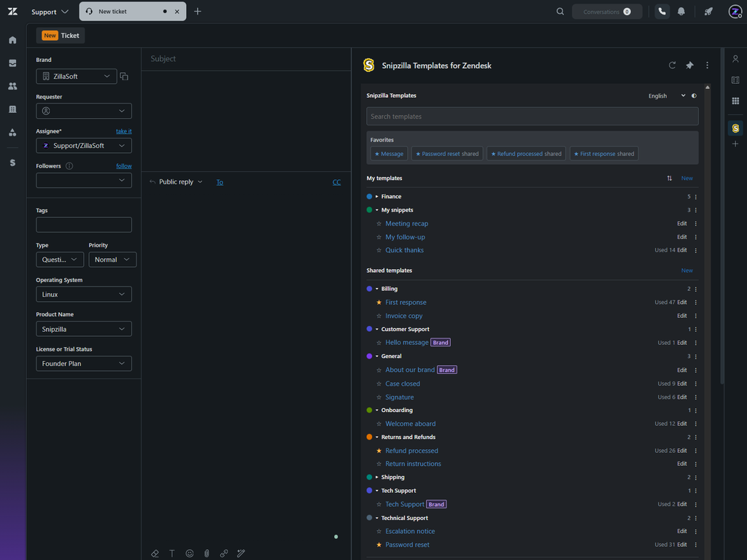Open the Brand ZillaSoft dropdown

[x=76, y=76]
